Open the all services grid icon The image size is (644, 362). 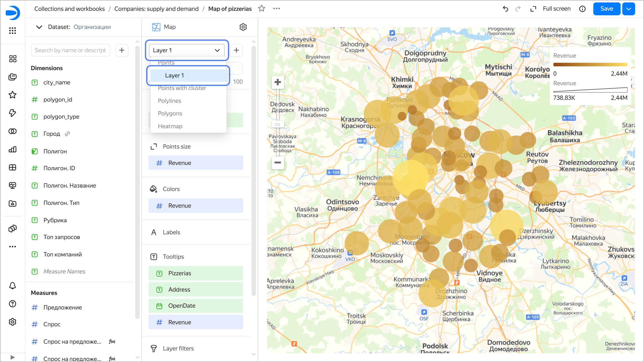pyautogui.click(x=12, y=31)
